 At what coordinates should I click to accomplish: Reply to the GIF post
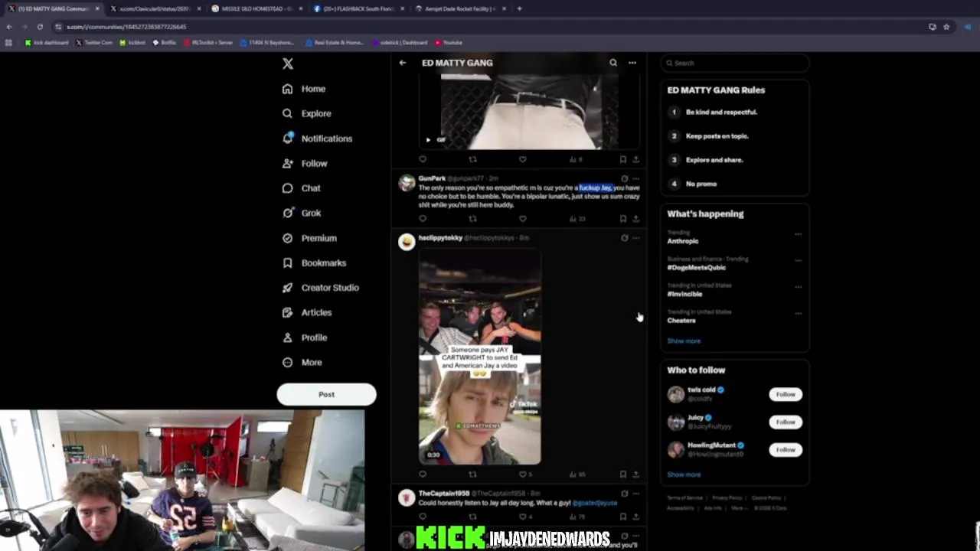click(x=423, y=159)
